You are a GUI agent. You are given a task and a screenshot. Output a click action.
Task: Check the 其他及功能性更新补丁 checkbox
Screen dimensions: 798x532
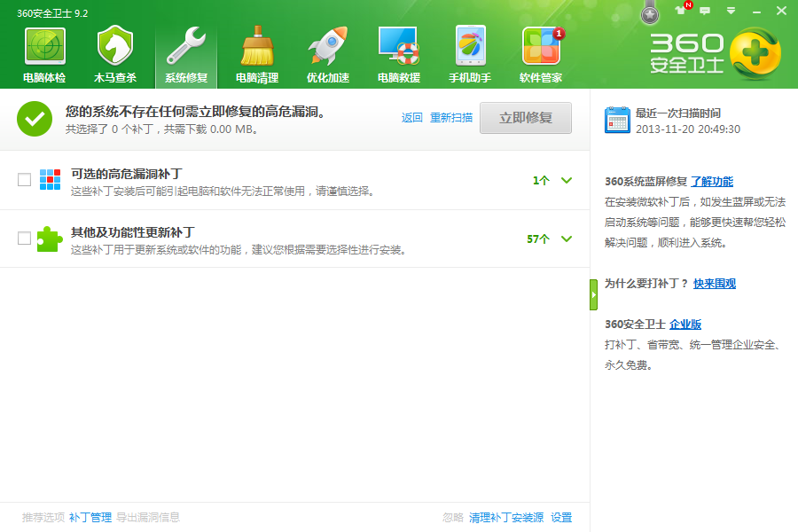(25, 239)
